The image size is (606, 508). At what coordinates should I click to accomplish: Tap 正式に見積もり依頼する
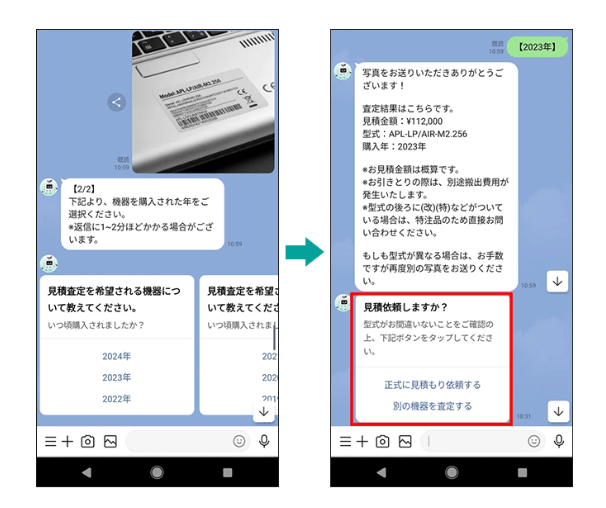[432, 385]
